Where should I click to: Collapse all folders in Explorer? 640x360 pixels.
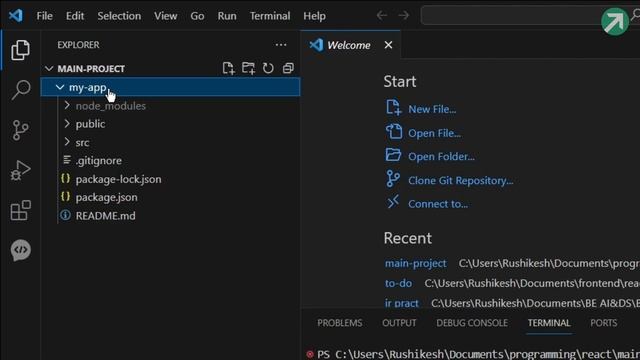[x=288, y=68]
